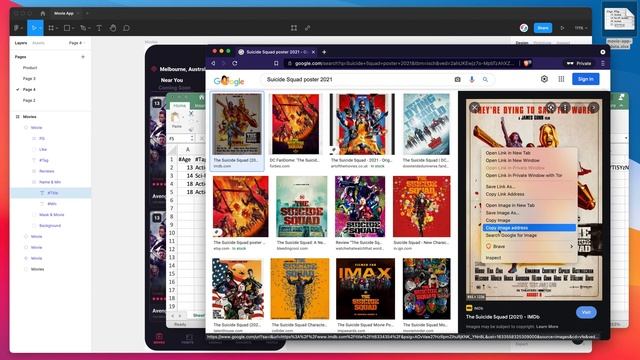This screenshot has height=360, width=640.
Task: Select the Pen tool in Figma
Action: (x=83, y=28)
